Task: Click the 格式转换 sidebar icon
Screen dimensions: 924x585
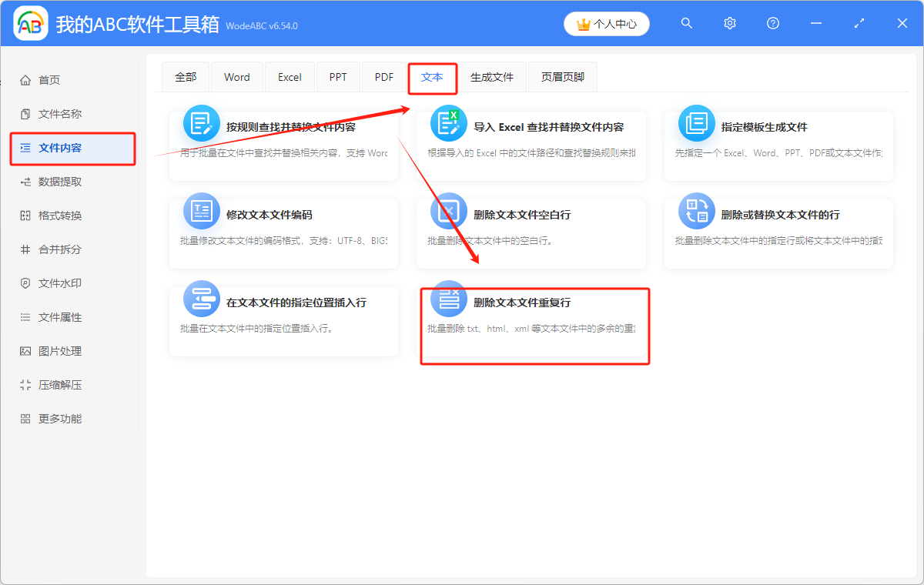Action: [x=25, y=215]
